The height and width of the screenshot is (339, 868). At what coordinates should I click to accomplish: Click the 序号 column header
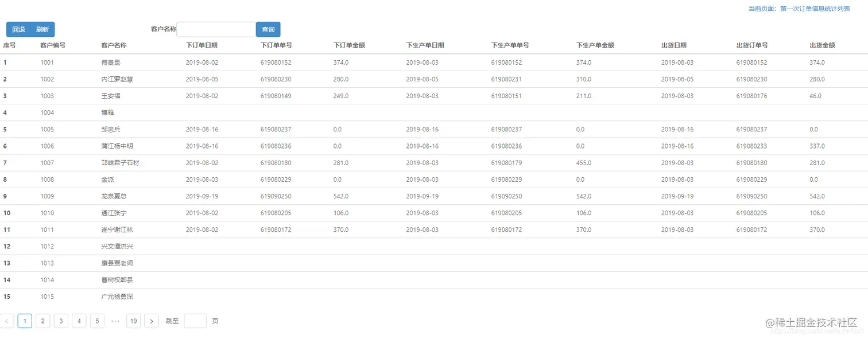9,45
